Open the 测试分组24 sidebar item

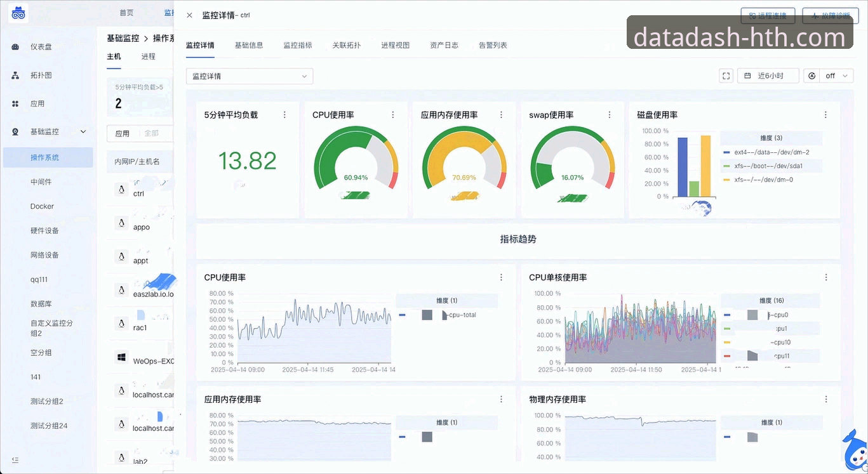click(48, 426)
